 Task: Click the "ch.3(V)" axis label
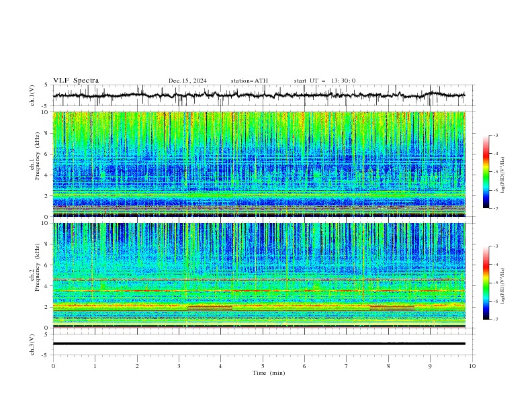tap(32, 345)
